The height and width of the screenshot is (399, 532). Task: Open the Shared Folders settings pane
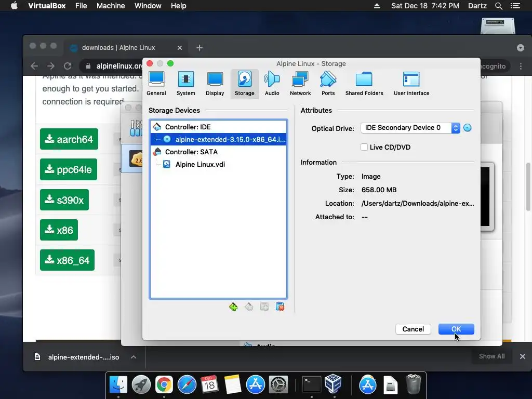tap(364, 84)
